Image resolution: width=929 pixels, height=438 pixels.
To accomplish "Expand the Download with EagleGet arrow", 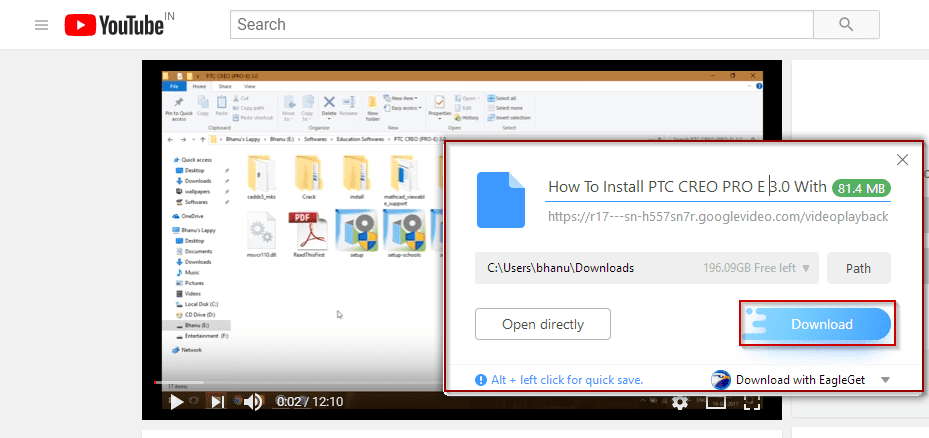I will pos(886,380).
